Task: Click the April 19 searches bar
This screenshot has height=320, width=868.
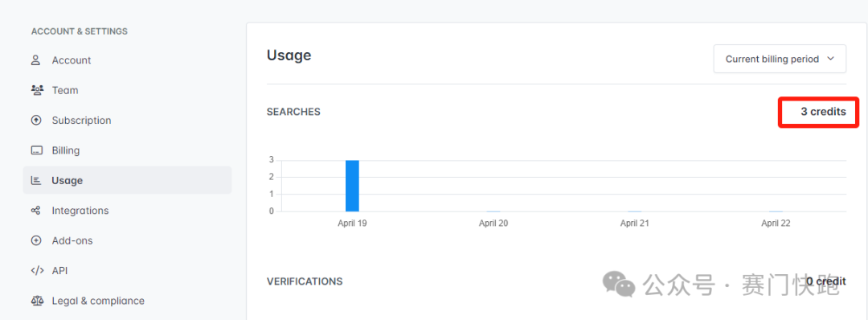Action: click(x=352, y=186)
